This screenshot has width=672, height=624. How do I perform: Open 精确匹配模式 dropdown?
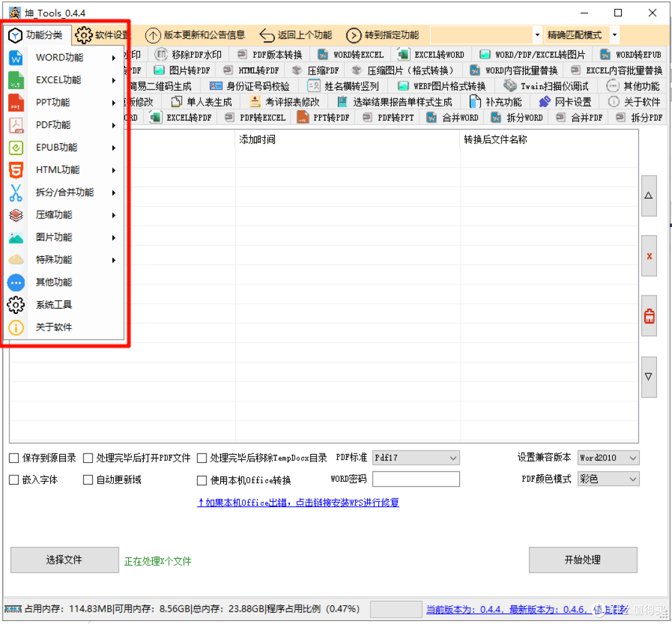pyautogui.click(x=615, y=35)
